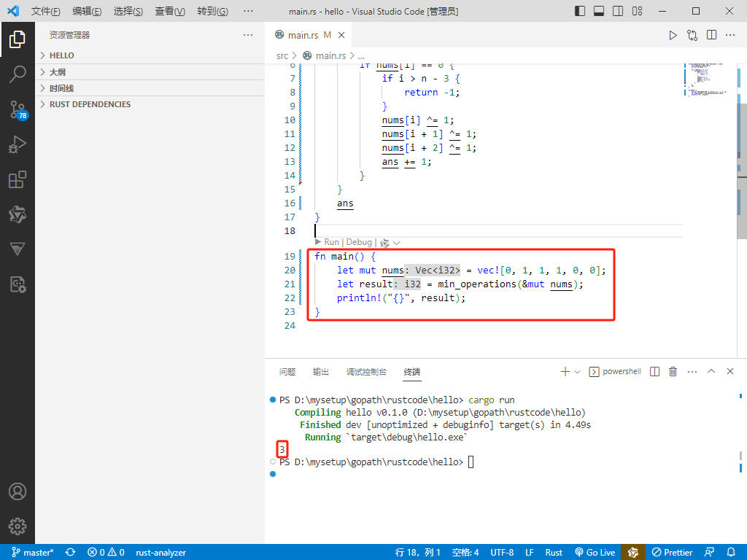
Task: Open 文件(F) menu
Action: pos(46,11)
